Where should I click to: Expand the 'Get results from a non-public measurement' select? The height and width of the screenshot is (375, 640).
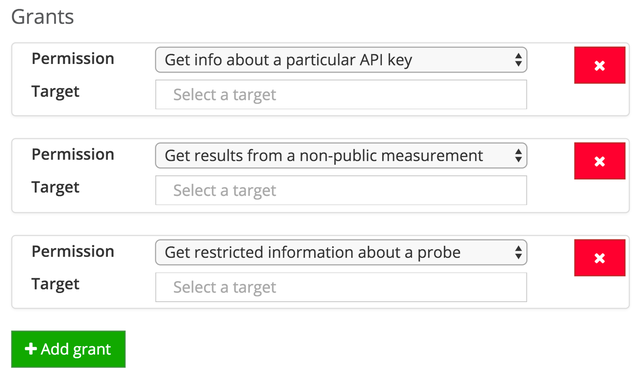tap(341, 155)
